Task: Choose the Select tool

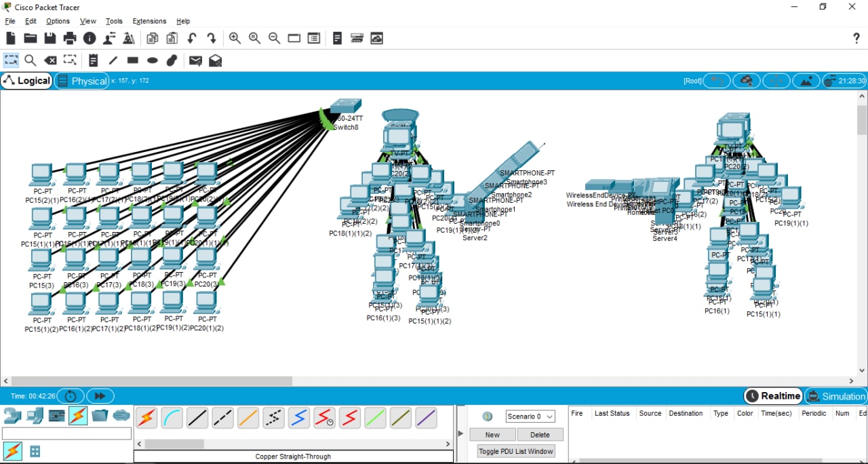Action: coord(11,60)
